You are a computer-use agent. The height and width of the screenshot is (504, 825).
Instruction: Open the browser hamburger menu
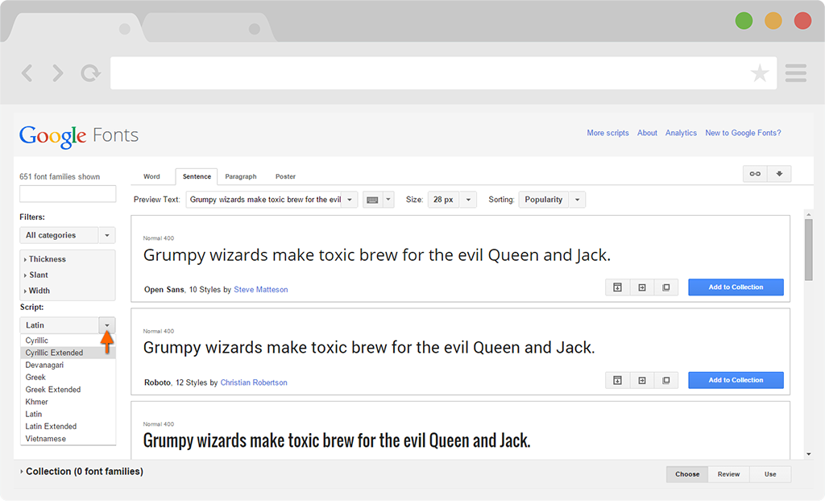pyautogui.click(x=795, y=73)
